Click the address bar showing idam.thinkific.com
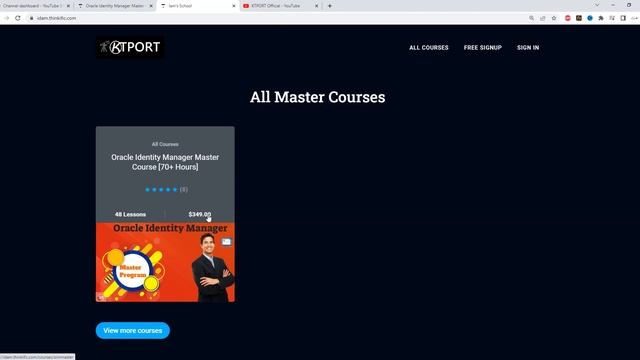The image size is (640, 360). pyautogui.click(x=56, y=18)
